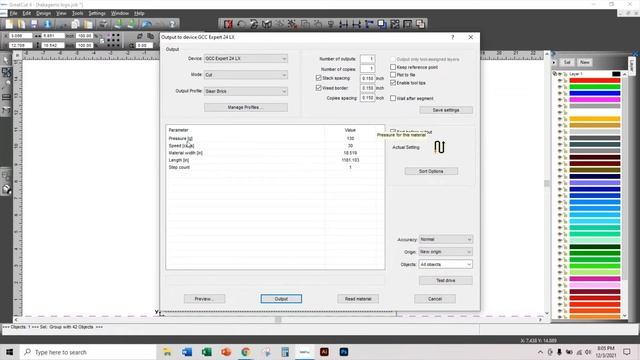Screen dimensions: 640x360
Task: Click the Read material button
Action: [358, 299]
